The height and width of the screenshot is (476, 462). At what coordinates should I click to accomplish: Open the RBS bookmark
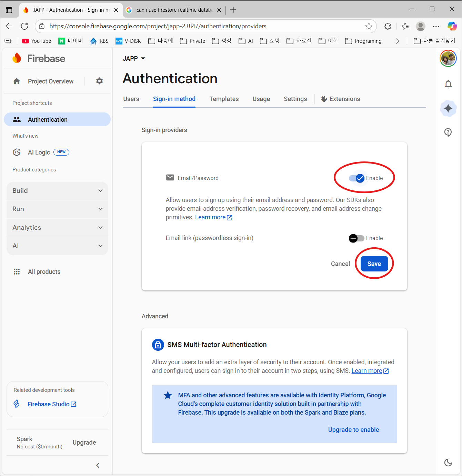tap(99, 41)
